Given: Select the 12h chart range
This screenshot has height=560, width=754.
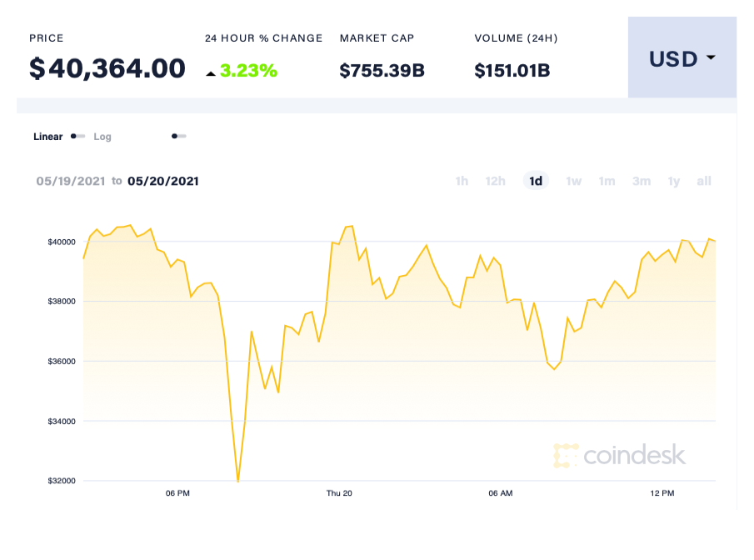Looking at the screenshot, I should click(x=495, y=181).
